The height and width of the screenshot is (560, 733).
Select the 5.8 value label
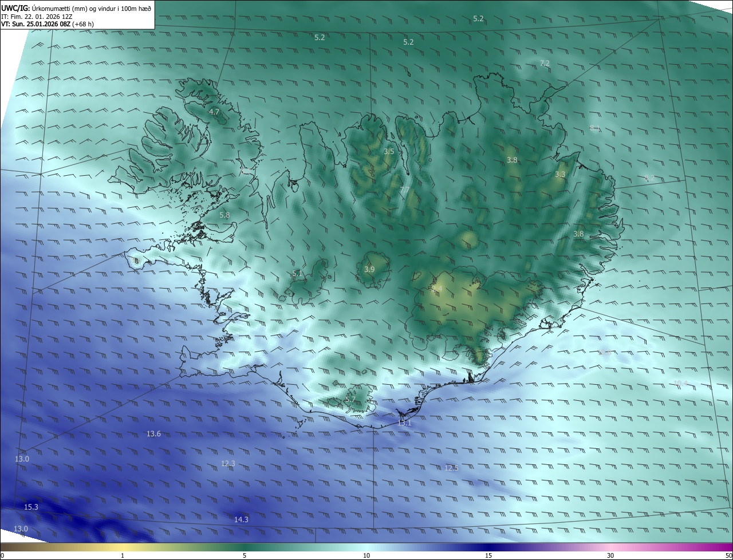click(x=224, y=215)
